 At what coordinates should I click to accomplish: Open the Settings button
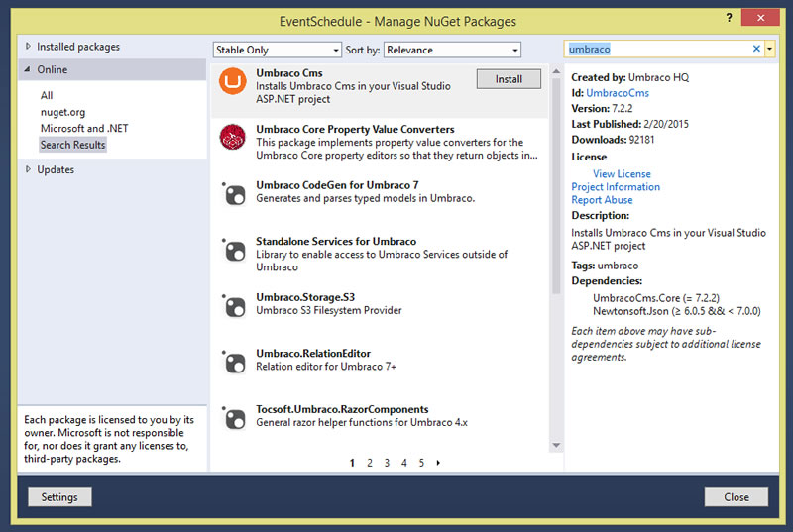click(x=59, y=497)
